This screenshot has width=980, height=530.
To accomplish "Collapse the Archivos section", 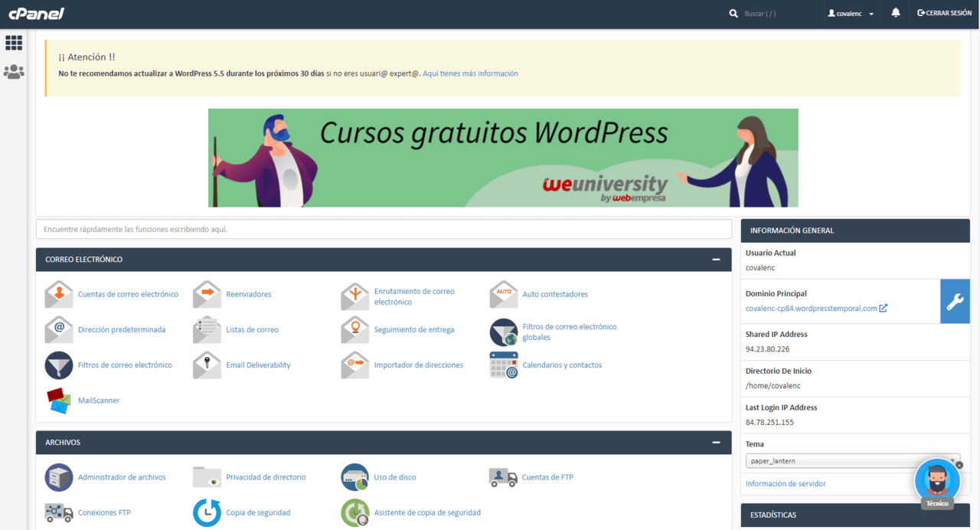I will pos(716,443).
